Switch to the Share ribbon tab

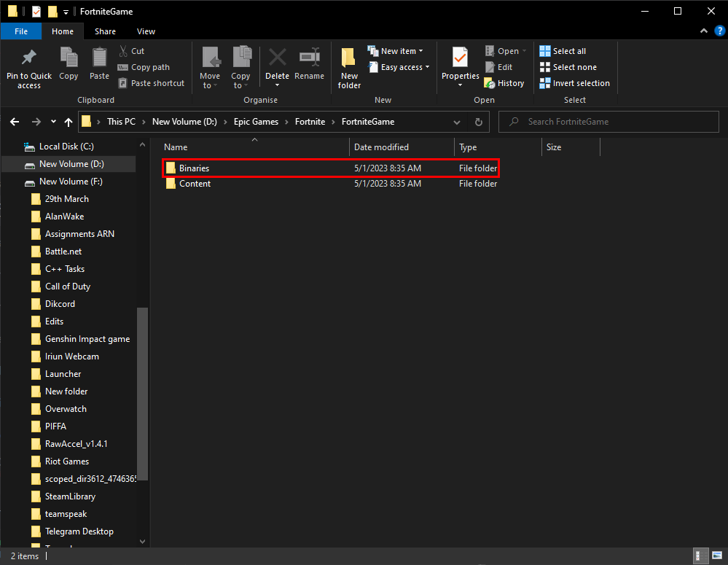pyautogui.click(x=106, y=31)
